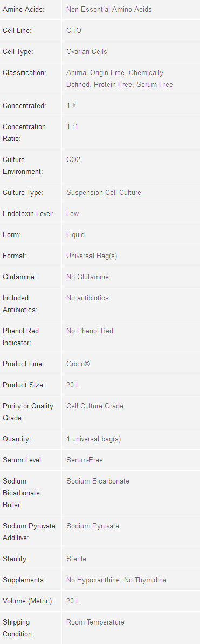Click the Sodium Pyruvate value text
This screenshot has height=644, width=200.
(93, 526)
